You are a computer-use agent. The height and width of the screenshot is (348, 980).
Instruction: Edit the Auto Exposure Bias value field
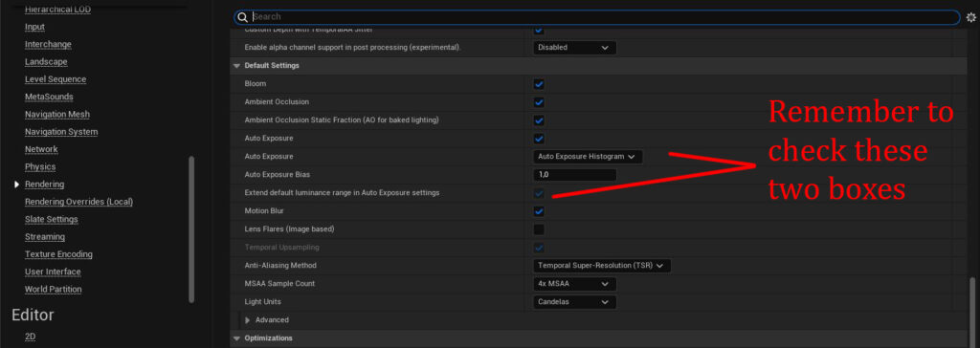click(574, 174)
